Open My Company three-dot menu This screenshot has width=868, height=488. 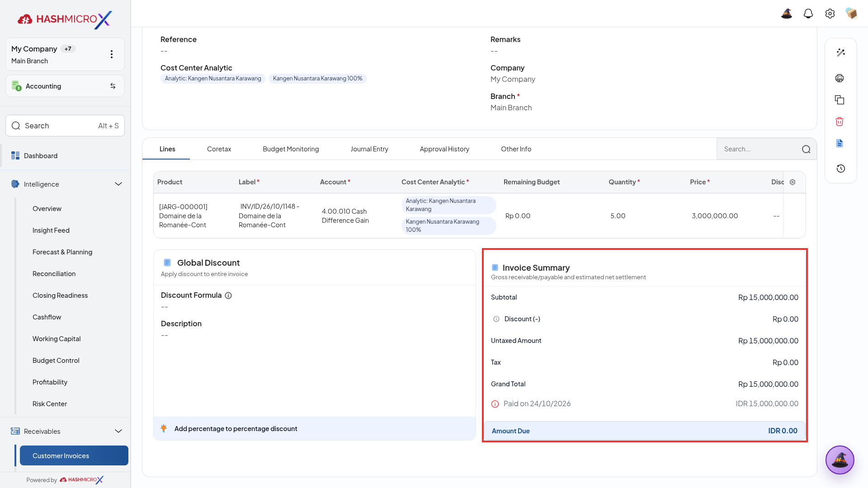point(112,54)
